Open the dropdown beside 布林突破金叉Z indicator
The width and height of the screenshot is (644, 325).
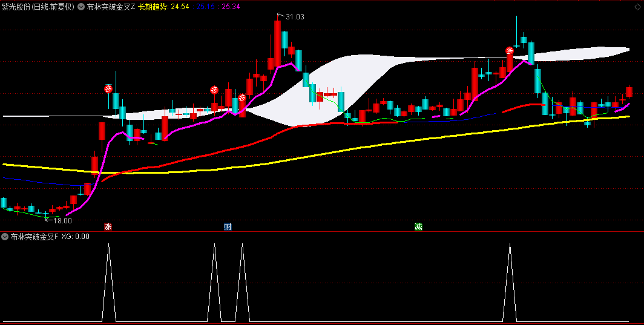pyautogui.click(x=81, y=7)
